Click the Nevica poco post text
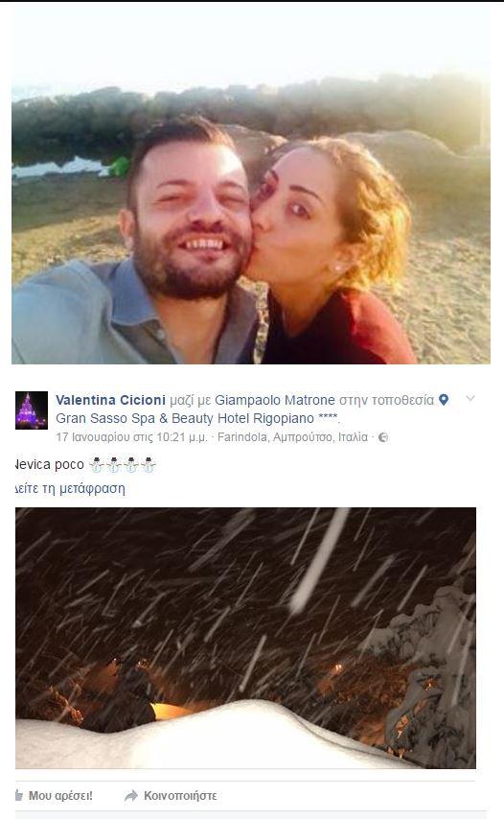This screenshot has height=819, width=504. point(50,464)
